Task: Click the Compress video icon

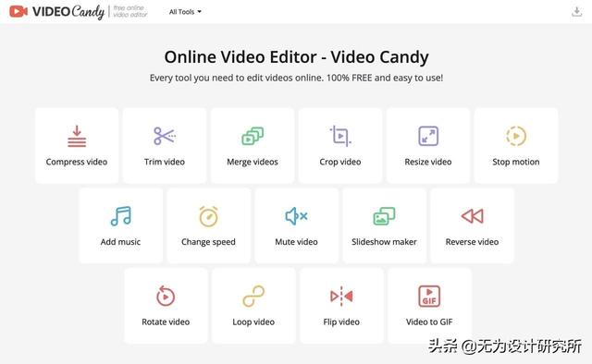Action: click(x=77, y=136)
